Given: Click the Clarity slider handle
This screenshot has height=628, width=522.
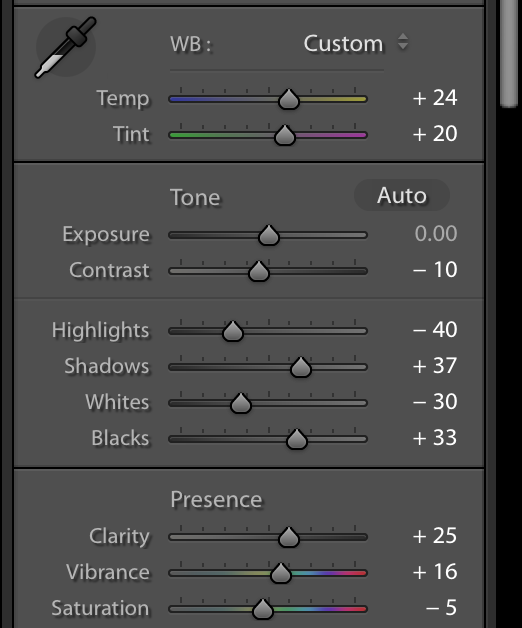Looking at the screenshot, I should point(289,537).
